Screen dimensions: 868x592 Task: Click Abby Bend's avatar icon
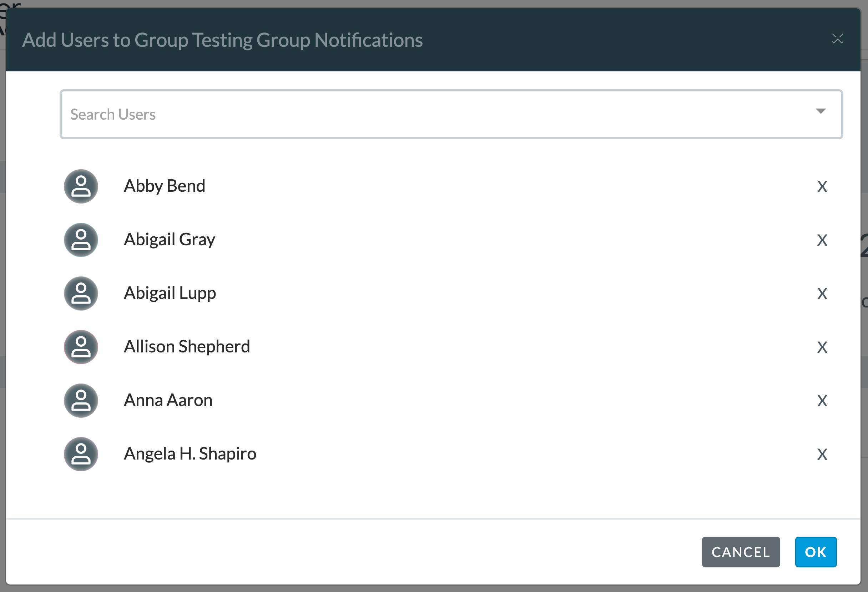click(x=81, y=186)
